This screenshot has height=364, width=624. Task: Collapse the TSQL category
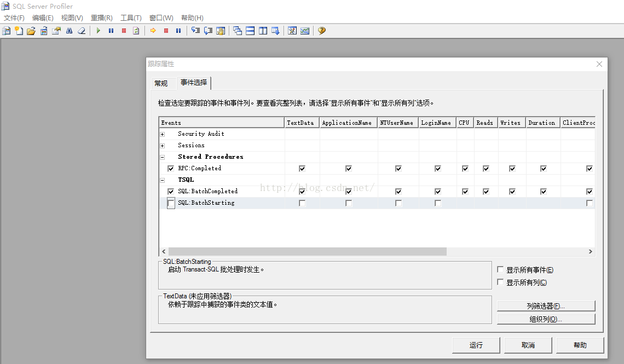click(x=163, y=180)
